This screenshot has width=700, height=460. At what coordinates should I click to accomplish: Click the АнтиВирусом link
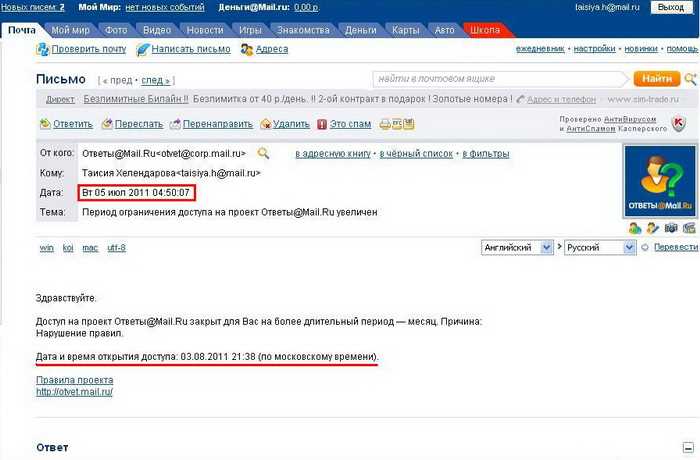point(630,119)
